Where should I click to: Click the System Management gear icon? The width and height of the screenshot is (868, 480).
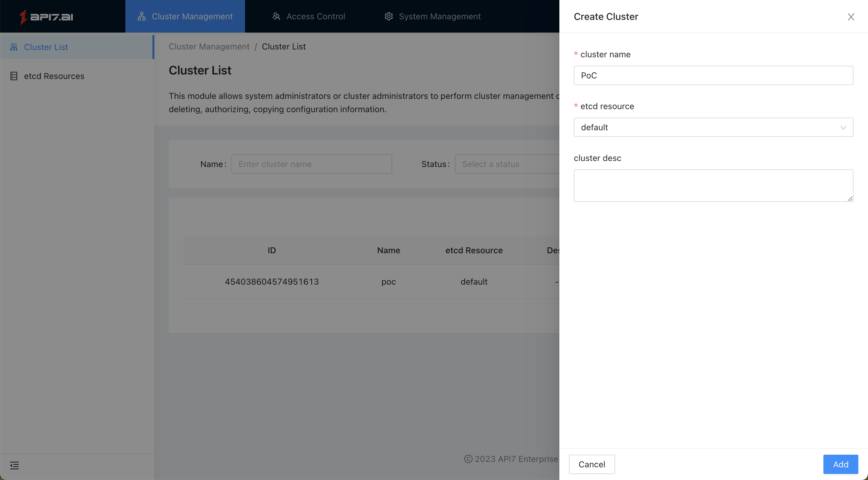(388, 16)
